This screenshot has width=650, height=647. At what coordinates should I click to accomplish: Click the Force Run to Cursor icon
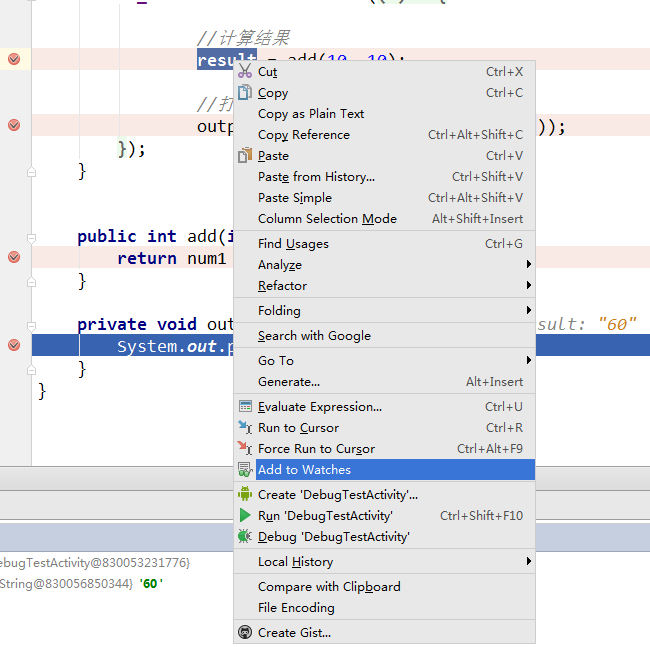coord(245,448)
